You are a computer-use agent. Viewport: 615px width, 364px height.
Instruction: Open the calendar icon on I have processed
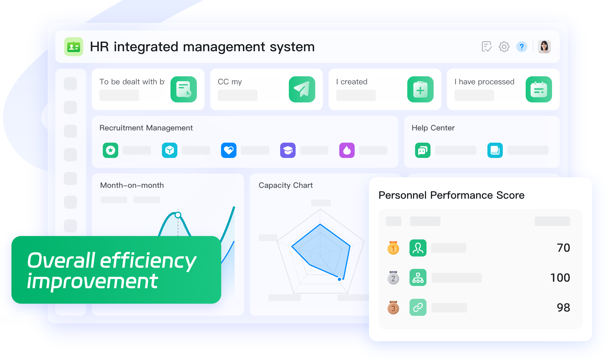[x=539, y=90]
